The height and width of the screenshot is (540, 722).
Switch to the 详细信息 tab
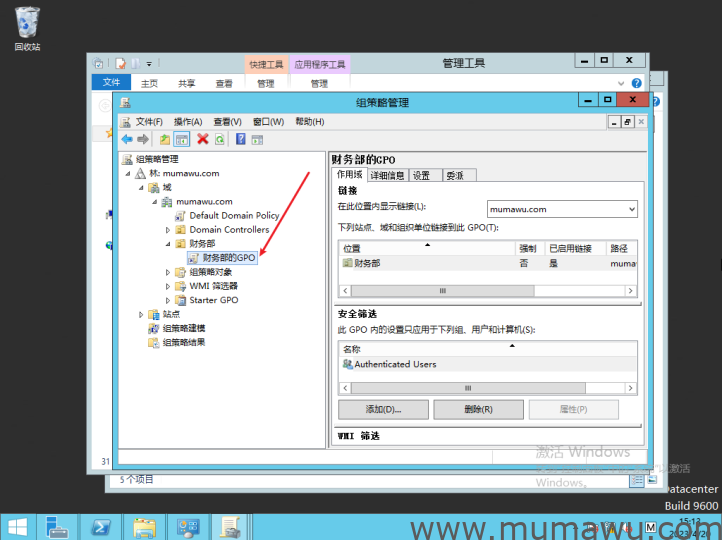pyautogui.click(x=387, y=175)
